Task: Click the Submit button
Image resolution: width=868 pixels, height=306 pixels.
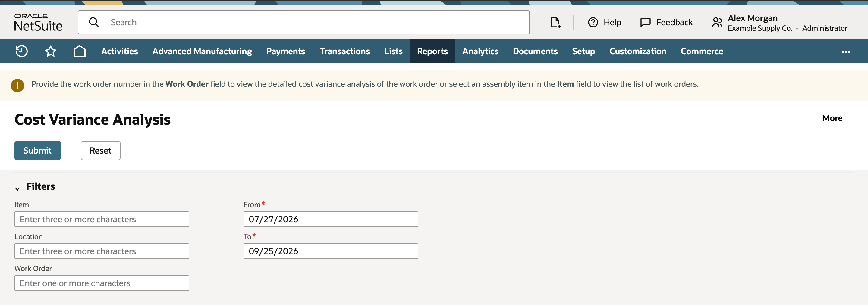Action: 37,151
